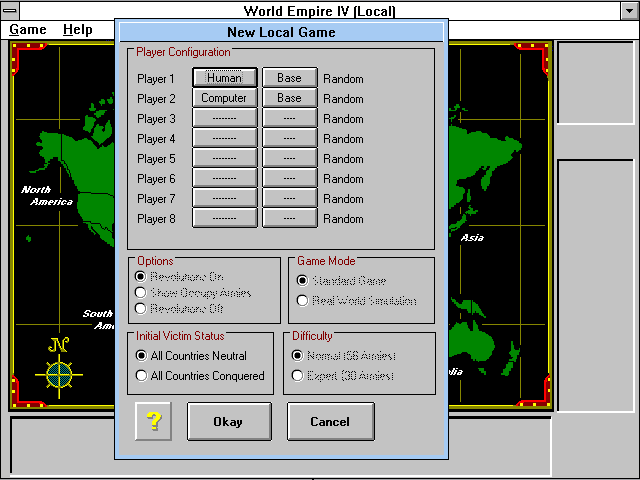
Task: Activate Player 8 type button
Action: (x=225, y=218)
